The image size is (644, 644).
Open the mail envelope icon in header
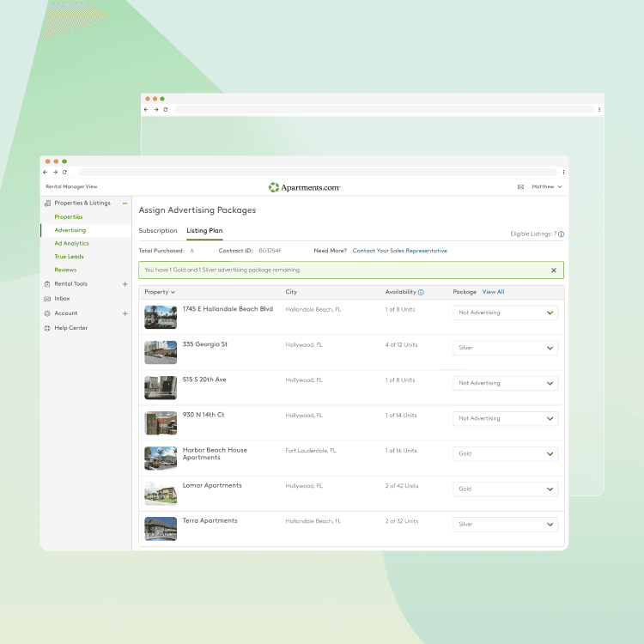click(x=520, y=187)
